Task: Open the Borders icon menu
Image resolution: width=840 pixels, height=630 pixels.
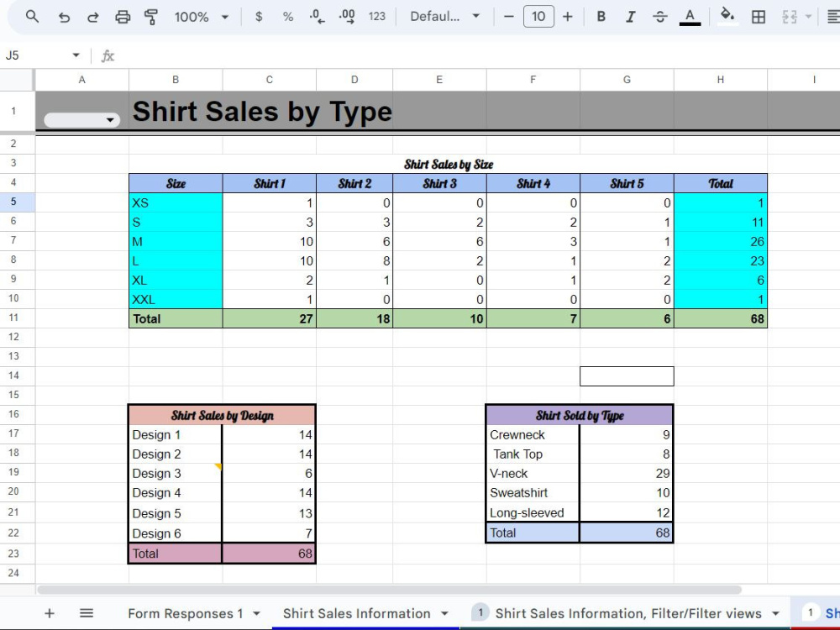Action: pos(758,17)
